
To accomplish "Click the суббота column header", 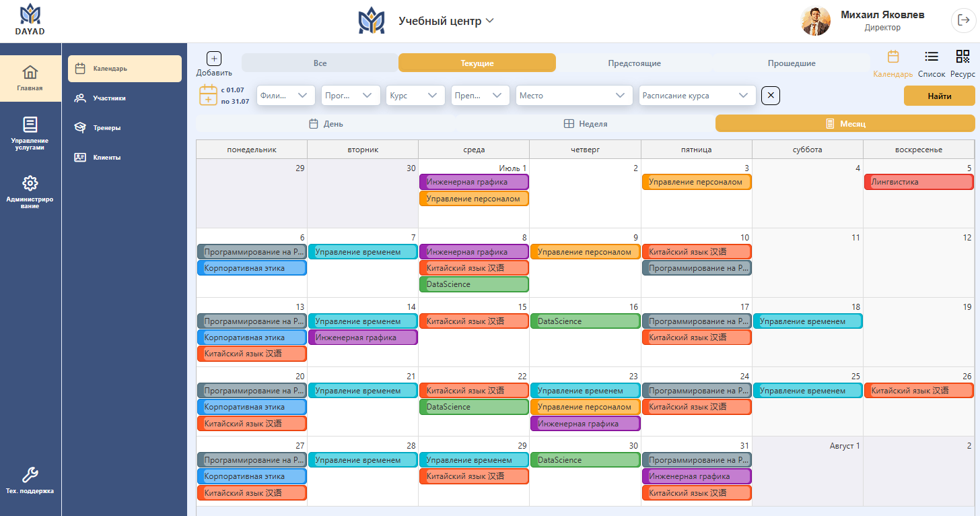I will coord(807,150).
